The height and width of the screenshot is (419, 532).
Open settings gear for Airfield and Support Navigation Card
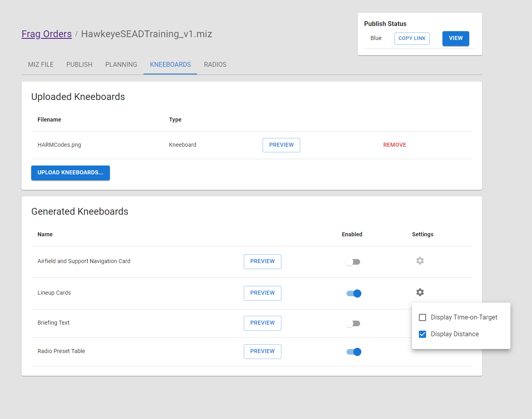pos(420,261)
